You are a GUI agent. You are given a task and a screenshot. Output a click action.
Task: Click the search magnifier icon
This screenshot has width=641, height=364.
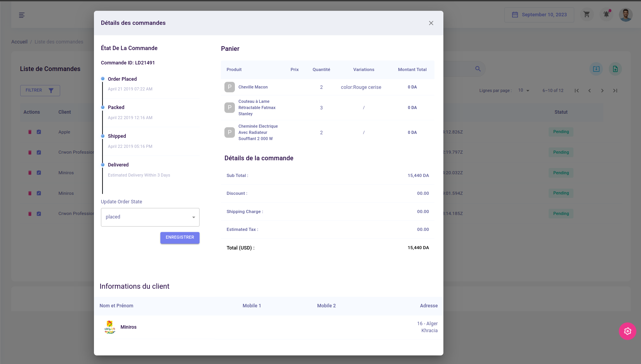[x=478, y=69]
